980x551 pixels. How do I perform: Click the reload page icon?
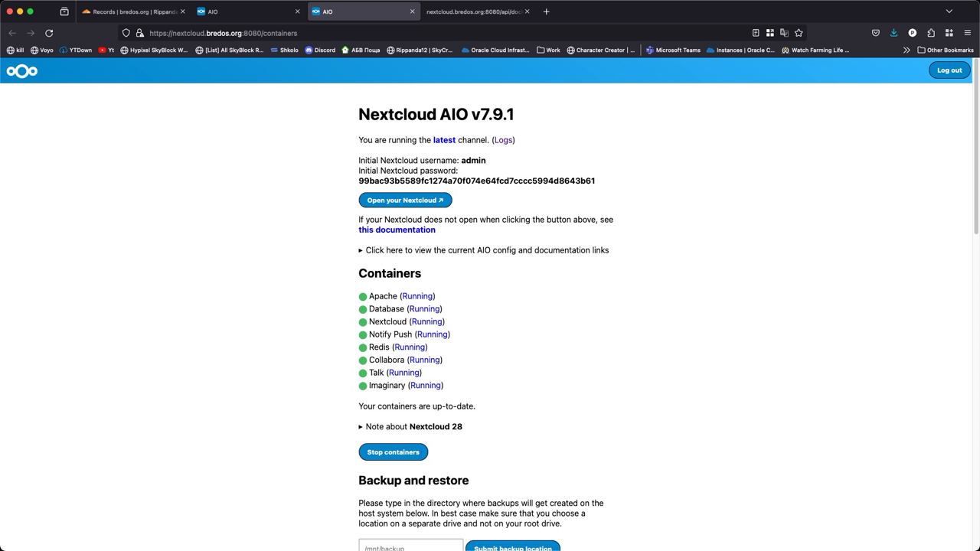pos(49,33)
